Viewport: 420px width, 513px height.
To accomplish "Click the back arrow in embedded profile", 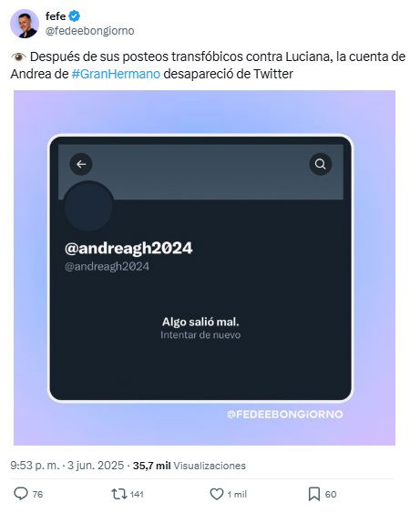I will pyautogui.click(x=81, y=164).
